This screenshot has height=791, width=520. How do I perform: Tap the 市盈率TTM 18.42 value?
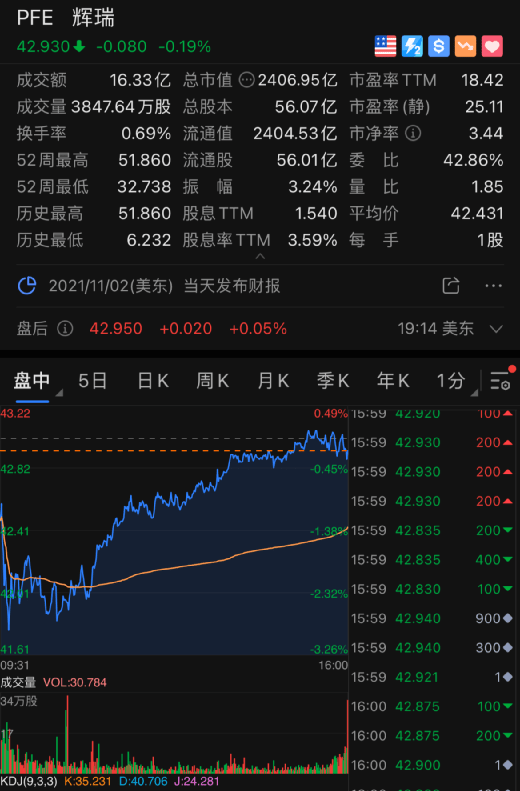click(x=482, y=80)
